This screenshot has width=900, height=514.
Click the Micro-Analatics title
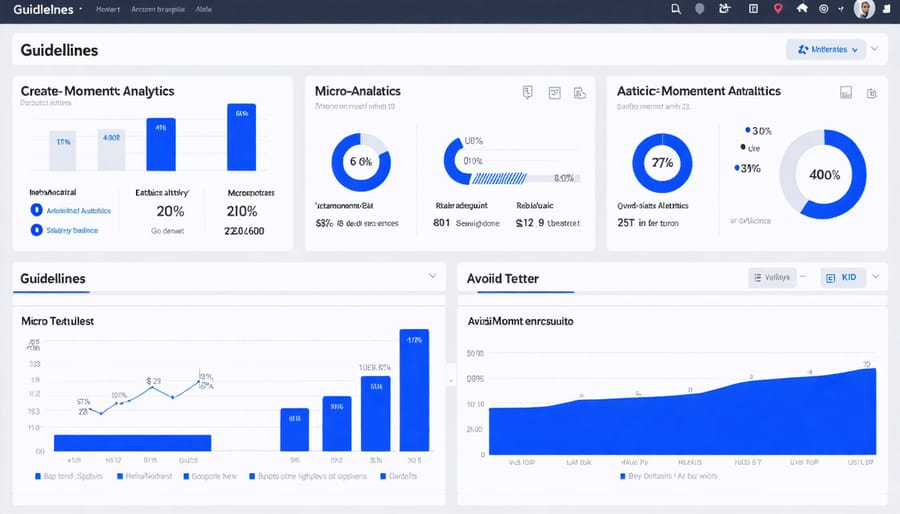point(358,91)
